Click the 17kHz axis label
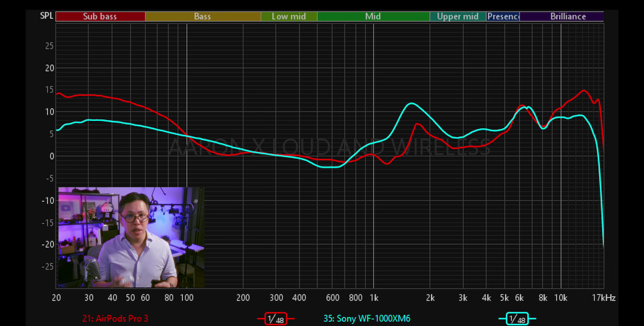The height and width of the screenshot is (326, 644). coord(603,298)
